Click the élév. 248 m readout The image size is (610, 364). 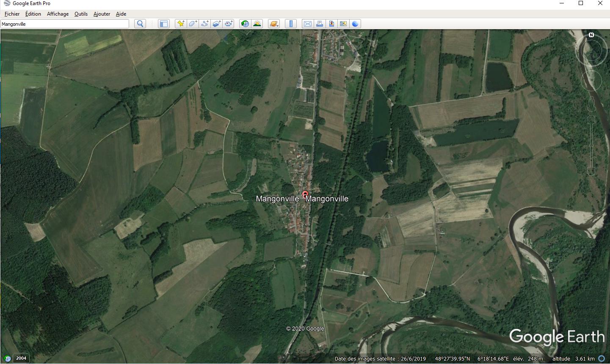528,359
